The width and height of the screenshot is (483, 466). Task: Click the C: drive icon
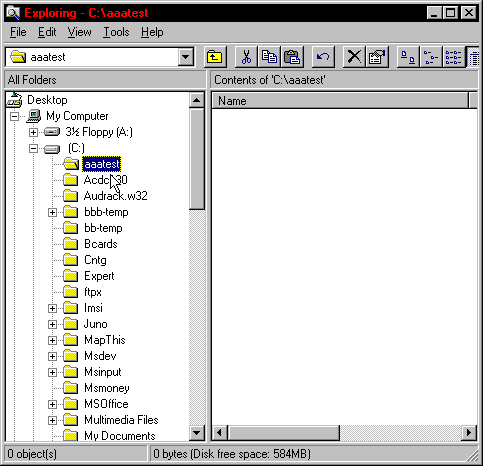[52, 148]
